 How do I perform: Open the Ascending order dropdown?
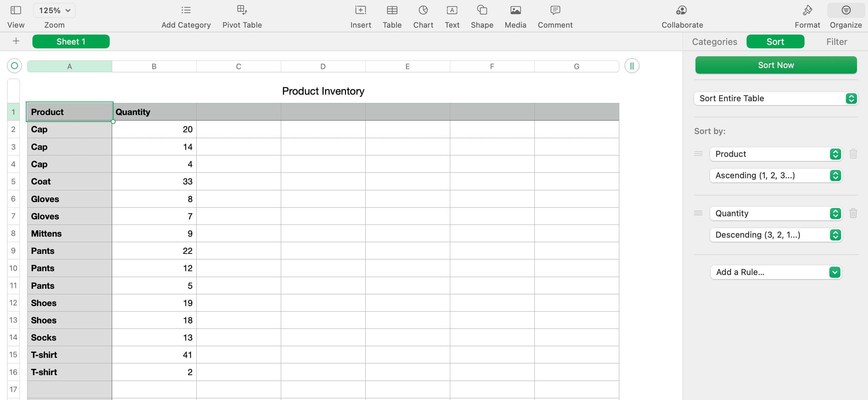point(776,175)
